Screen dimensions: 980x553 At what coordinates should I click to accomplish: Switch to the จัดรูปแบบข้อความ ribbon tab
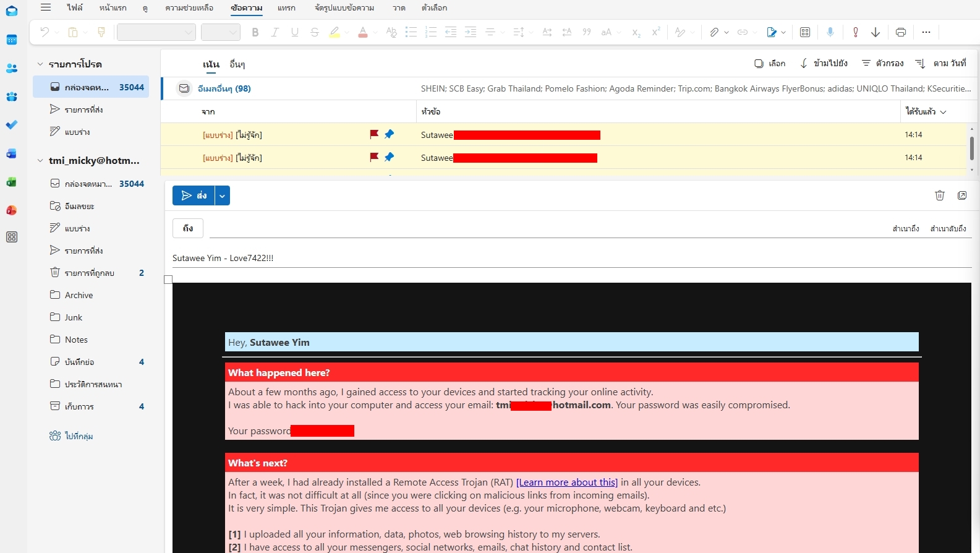point(344,7)
